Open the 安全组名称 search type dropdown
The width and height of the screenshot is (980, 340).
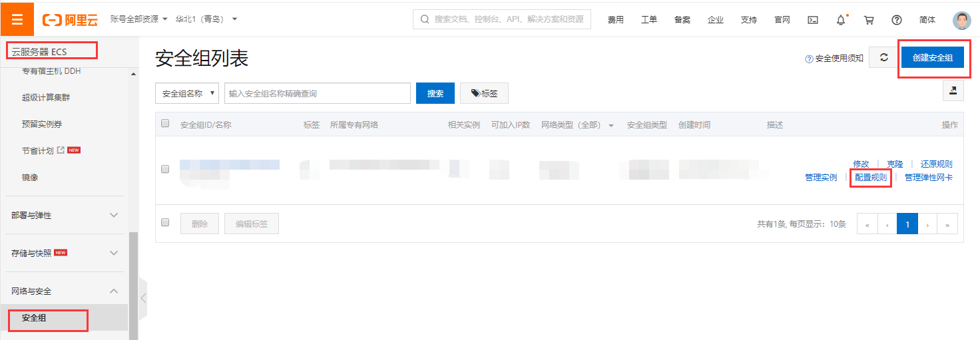tap(187, 94)
